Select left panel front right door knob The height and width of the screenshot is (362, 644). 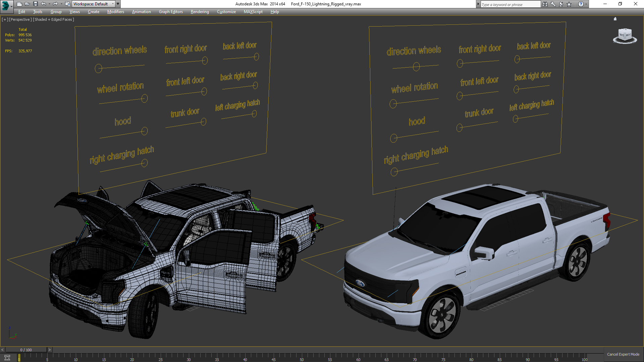coord(205,60)
